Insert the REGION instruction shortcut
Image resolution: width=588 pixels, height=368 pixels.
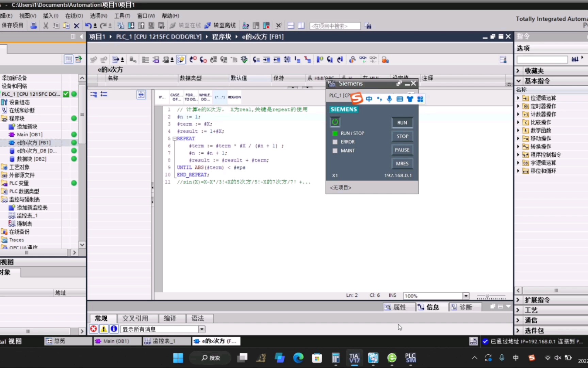234,97
